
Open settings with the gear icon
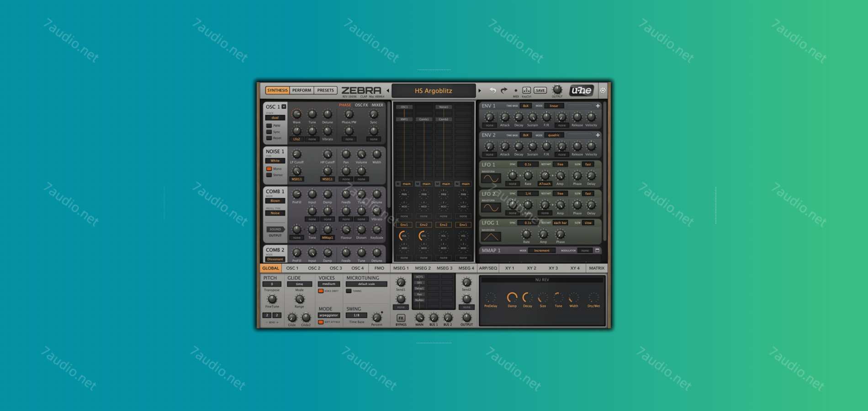pos(603,90)
